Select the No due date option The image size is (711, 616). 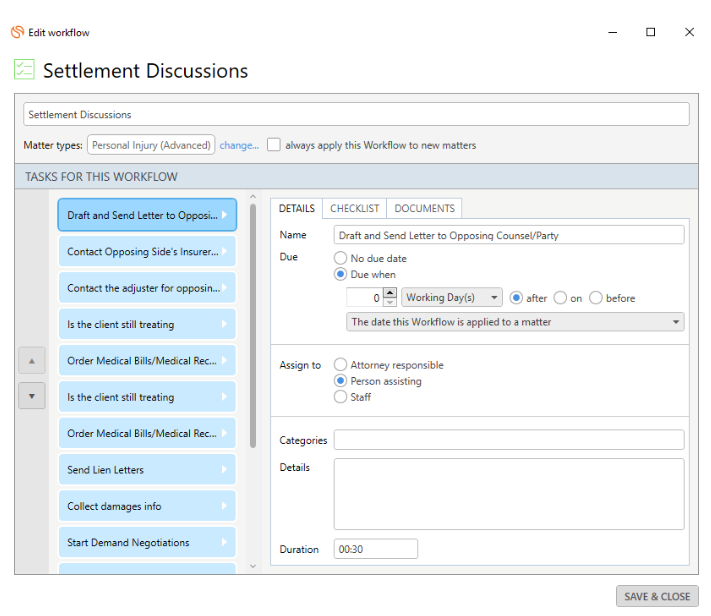341,258
